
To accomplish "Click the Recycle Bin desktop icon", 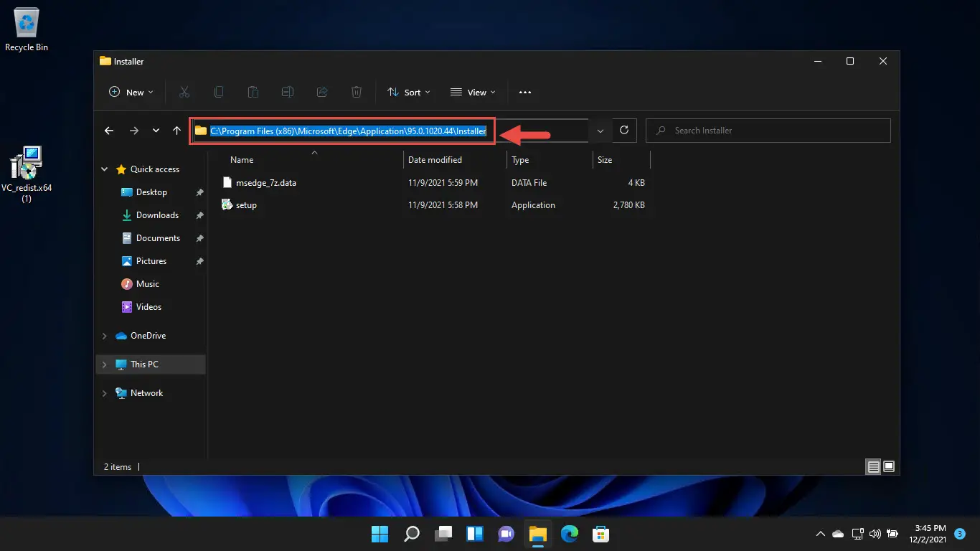I will 27,30.
